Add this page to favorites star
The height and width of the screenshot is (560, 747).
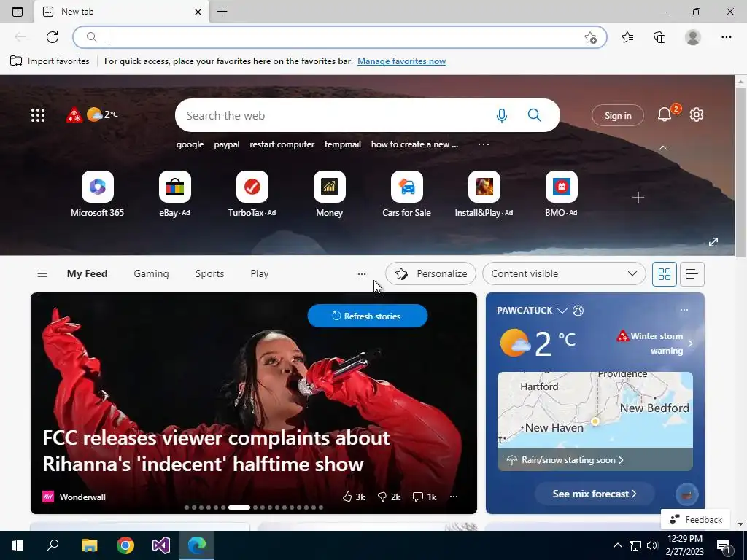point(590,38)
